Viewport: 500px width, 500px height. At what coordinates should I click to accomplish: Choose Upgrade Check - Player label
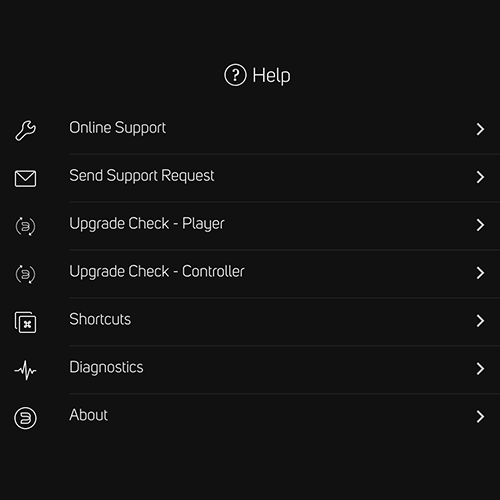click(147, 224)
